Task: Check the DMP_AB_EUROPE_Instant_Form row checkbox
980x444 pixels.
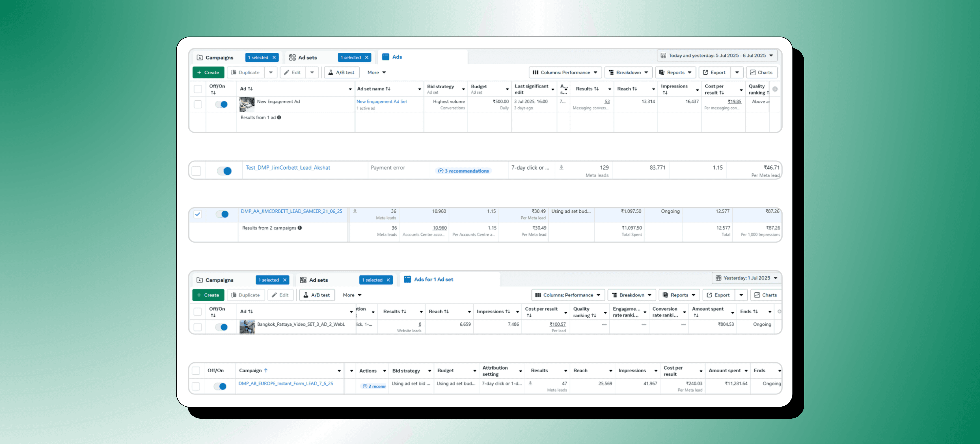Action: pyautogui.click(x=196, y=387)
